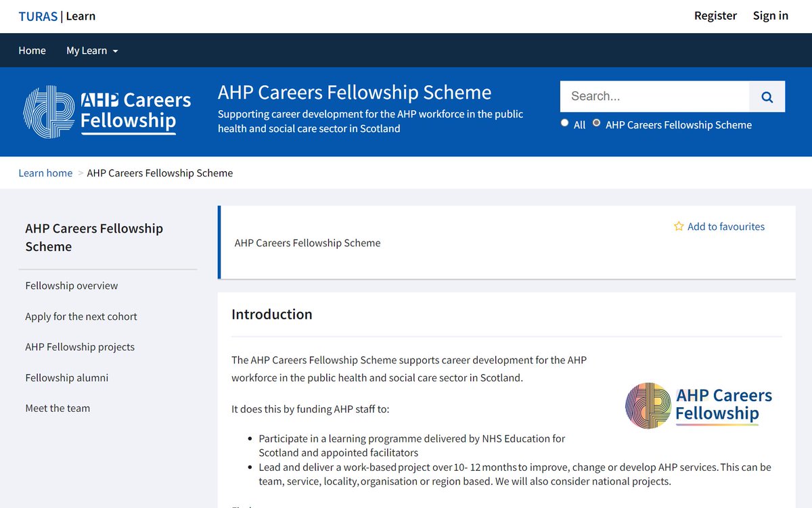Expand the My Learn dropdown menu

(92, 51)
